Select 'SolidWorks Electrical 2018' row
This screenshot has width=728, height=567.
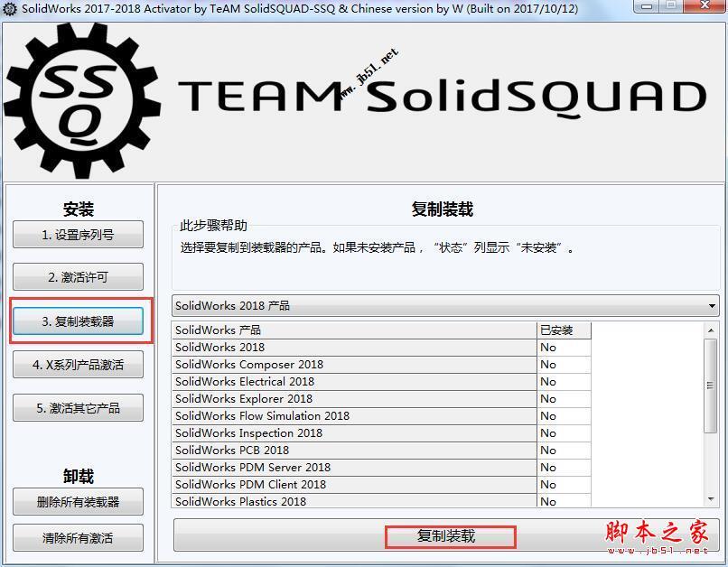(382, 382)
